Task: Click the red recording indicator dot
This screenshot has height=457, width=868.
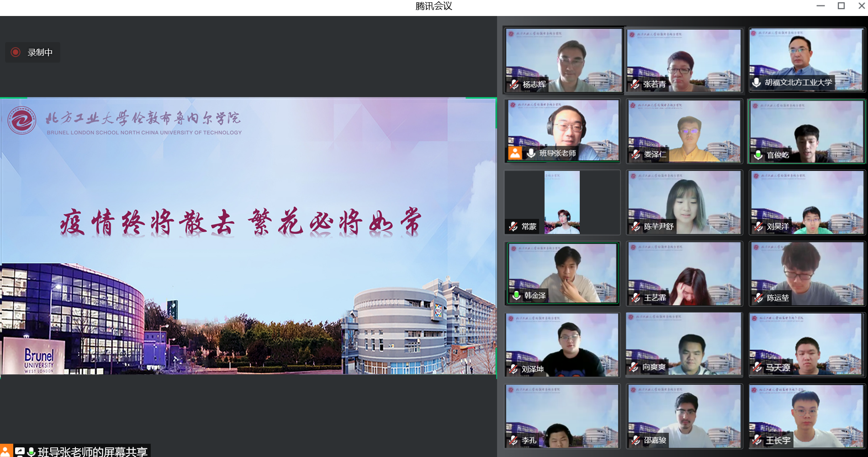Action: (16, 52)
